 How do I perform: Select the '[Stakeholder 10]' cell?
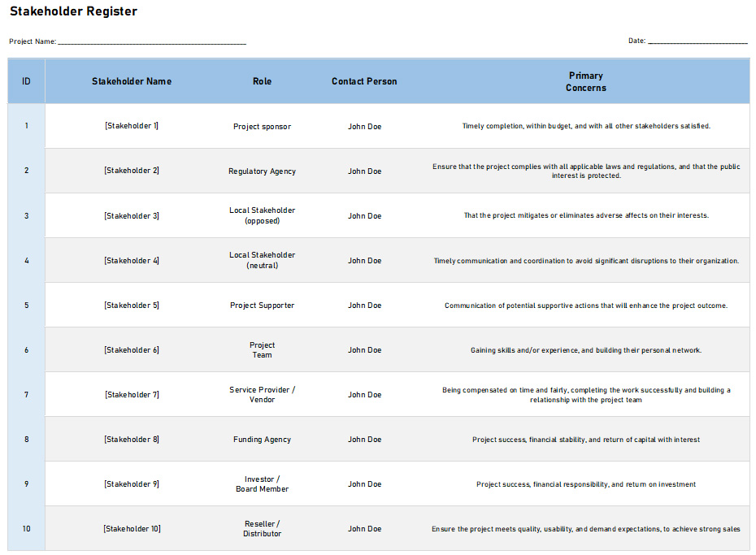point(132,529)
